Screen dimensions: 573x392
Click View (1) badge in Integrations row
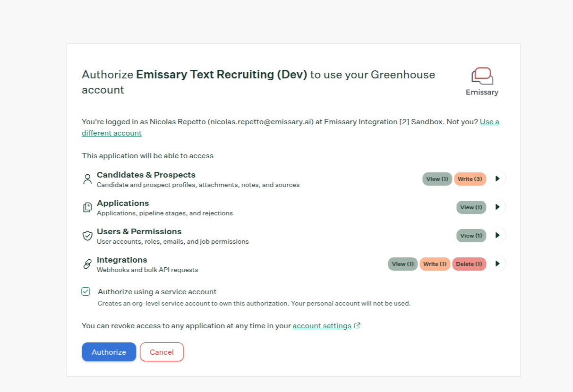(403, 264)
